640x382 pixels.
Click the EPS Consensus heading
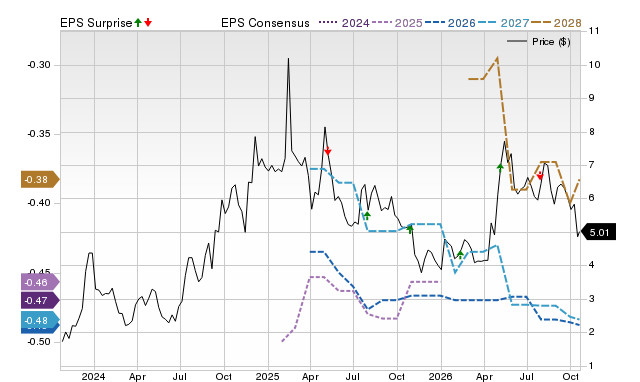265,23
